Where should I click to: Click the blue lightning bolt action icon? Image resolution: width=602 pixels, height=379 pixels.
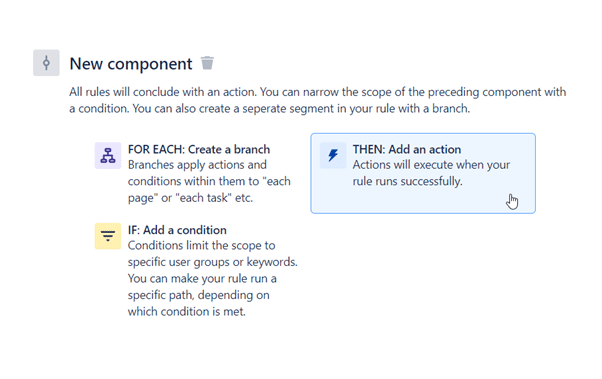333,156
